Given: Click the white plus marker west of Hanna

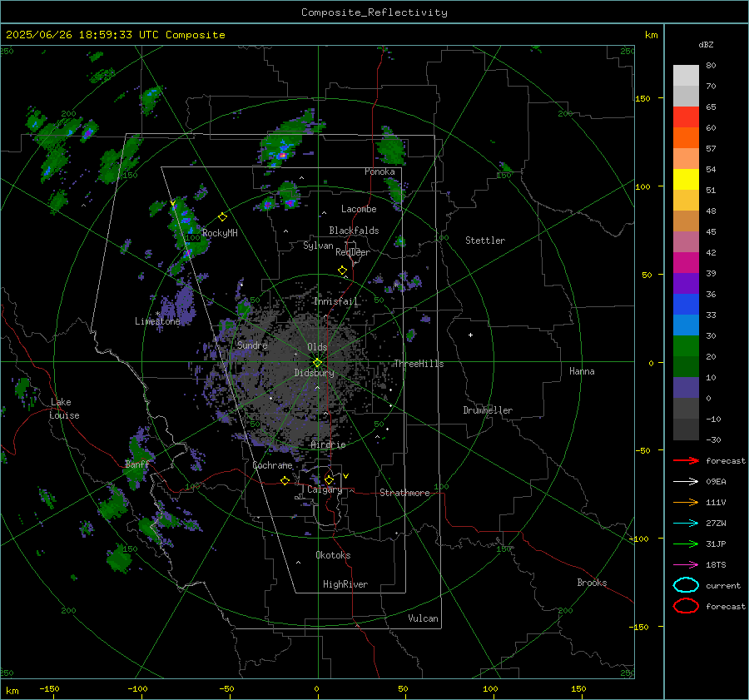Looking at the screenshot, I should click(x=470, y=335).
